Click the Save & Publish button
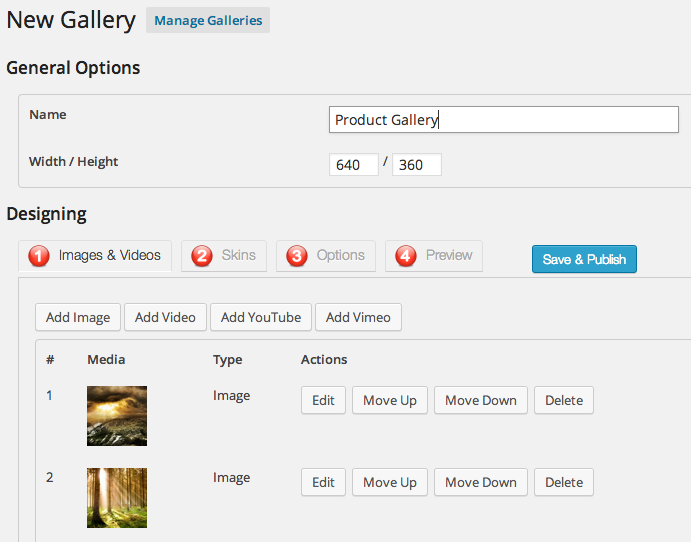691x542 pixels. coord(584,259)
